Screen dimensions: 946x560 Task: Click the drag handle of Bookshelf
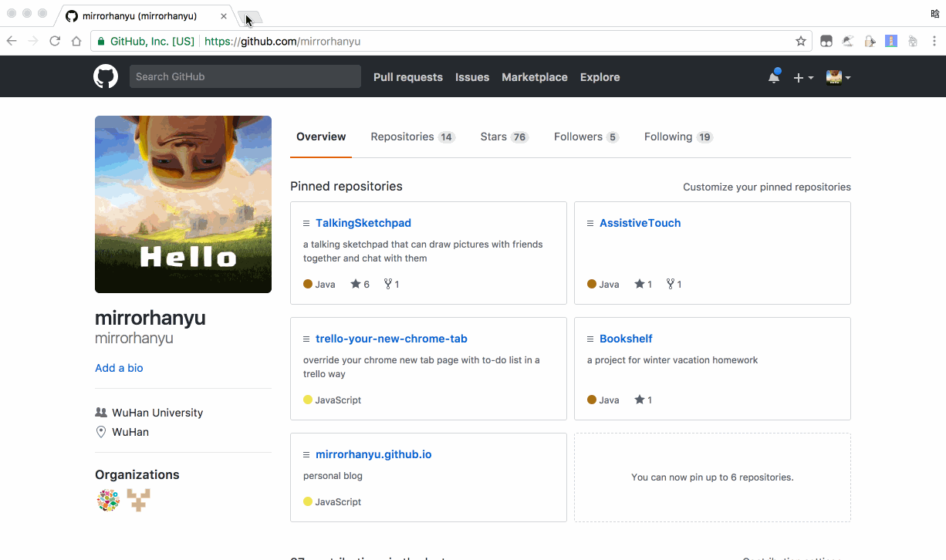pos(590,339)
